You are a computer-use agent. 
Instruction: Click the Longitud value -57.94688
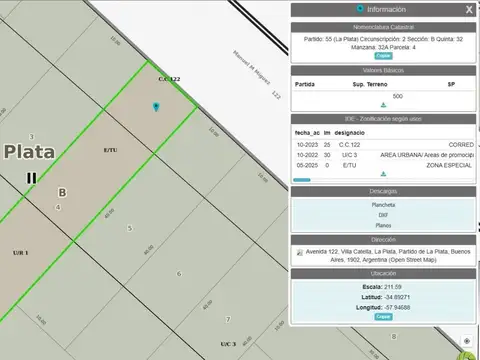397,307
